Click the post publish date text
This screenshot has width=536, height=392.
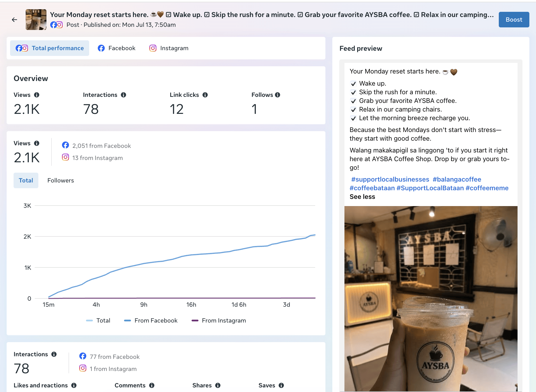pos(130,25)
